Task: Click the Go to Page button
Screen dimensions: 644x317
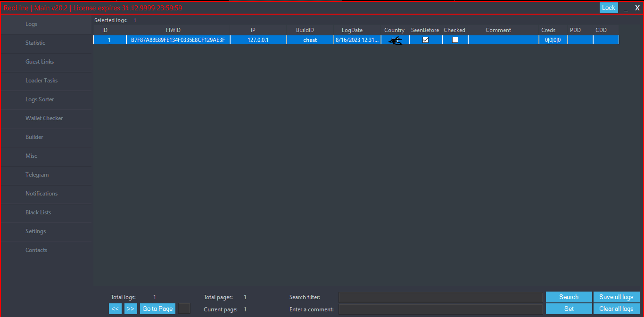Action: 157,309
